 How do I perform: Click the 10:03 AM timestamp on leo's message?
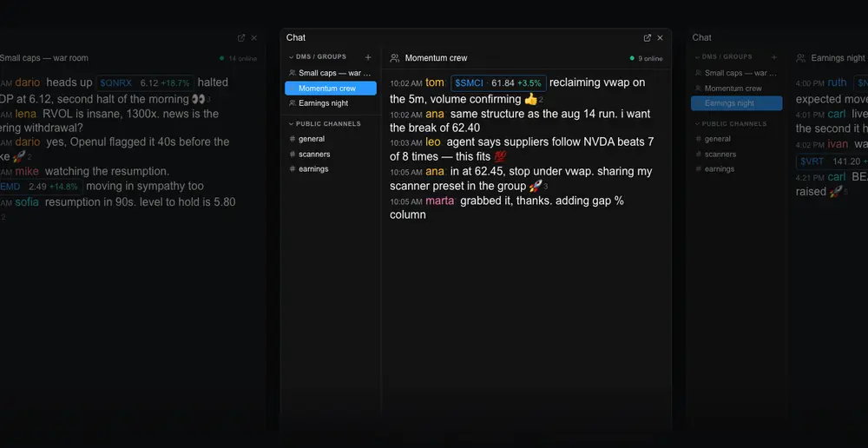click(406, 143)
